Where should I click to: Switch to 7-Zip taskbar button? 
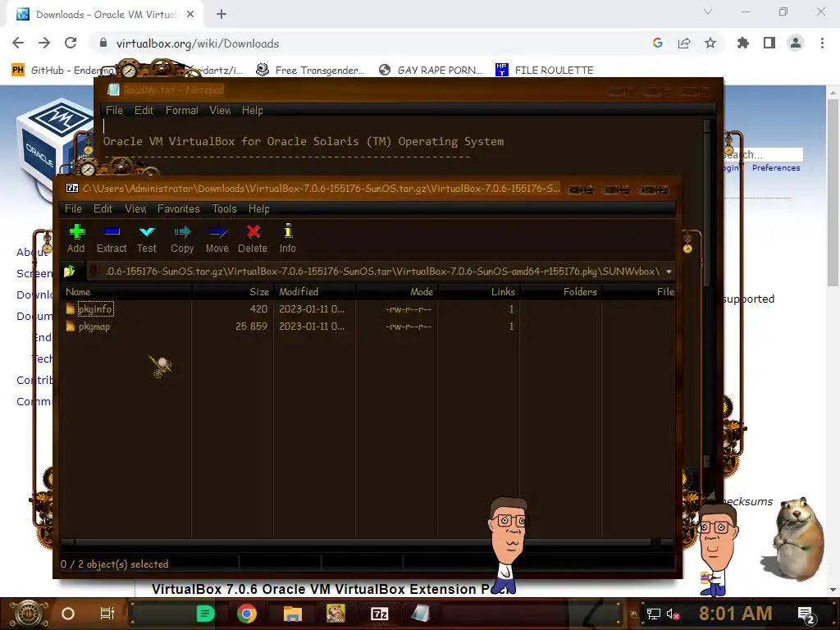point(380,614)
